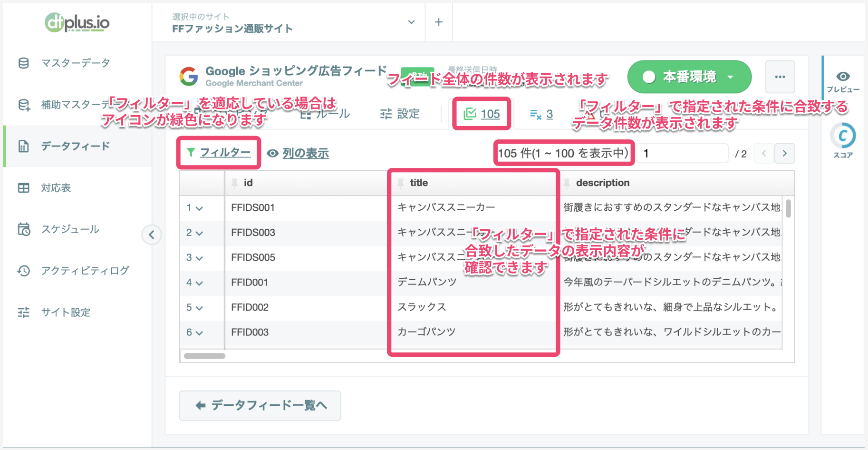868x450 pixels.
Task: Expand row 3 chevron
Action: coord(199,258)
